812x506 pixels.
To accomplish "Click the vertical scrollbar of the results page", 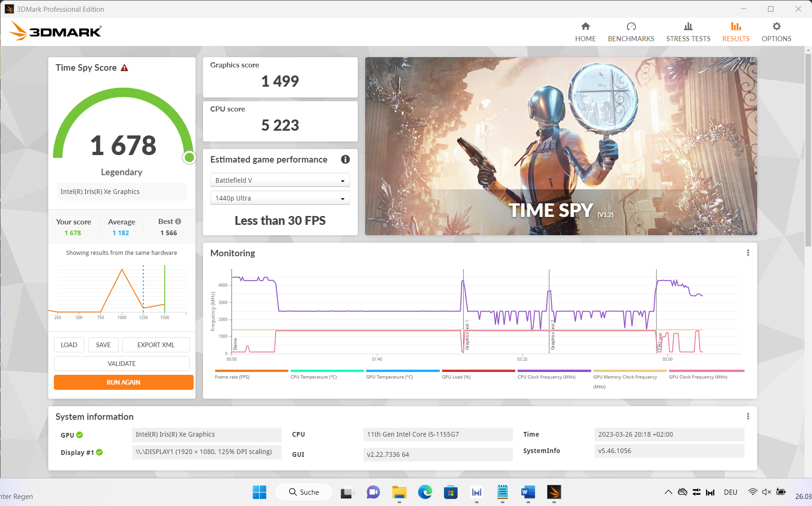I will coord(808,150).
